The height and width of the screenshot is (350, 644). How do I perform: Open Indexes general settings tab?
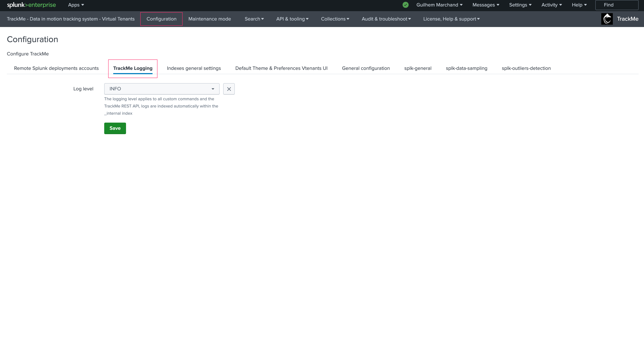click(194, 68)
